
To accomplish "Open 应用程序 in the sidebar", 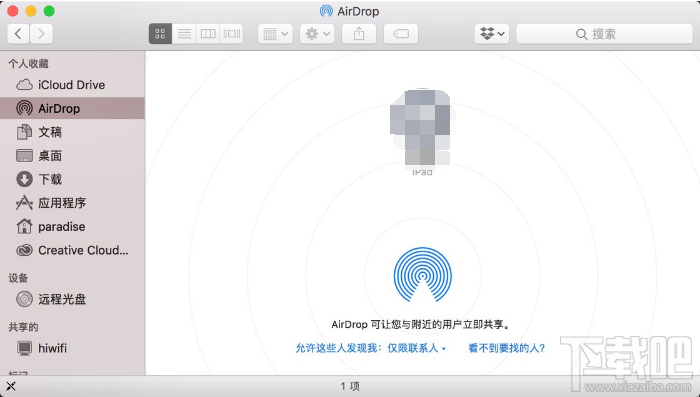I will (x=72, y=203).
